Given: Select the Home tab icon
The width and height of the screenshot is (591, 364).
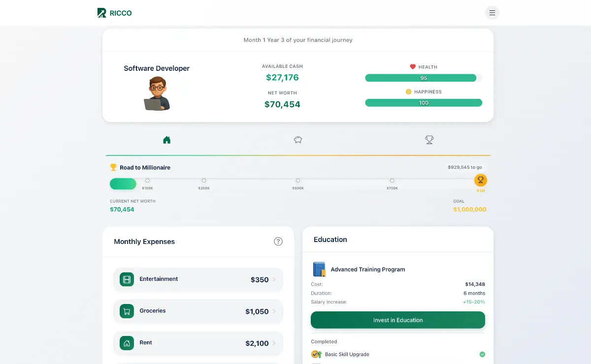Looking at the screenshot, I should [166, 140].
